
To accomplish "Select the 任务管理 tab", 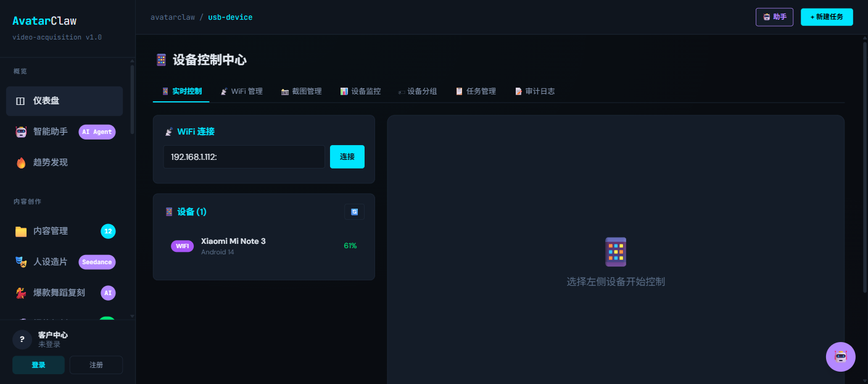I will (476, 91).
